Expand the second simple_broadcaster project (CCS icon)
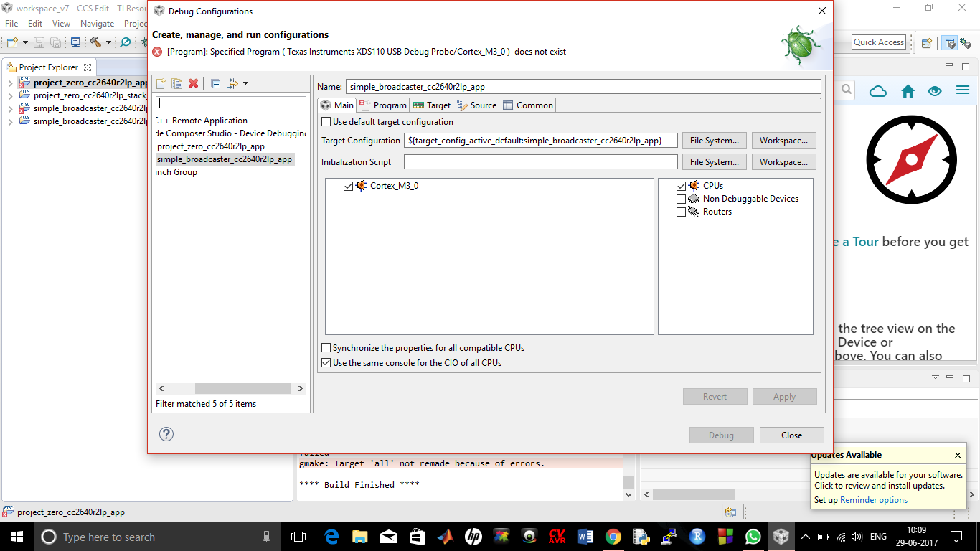Viewport: 980px width, 551px height. [x=10, y=121]
